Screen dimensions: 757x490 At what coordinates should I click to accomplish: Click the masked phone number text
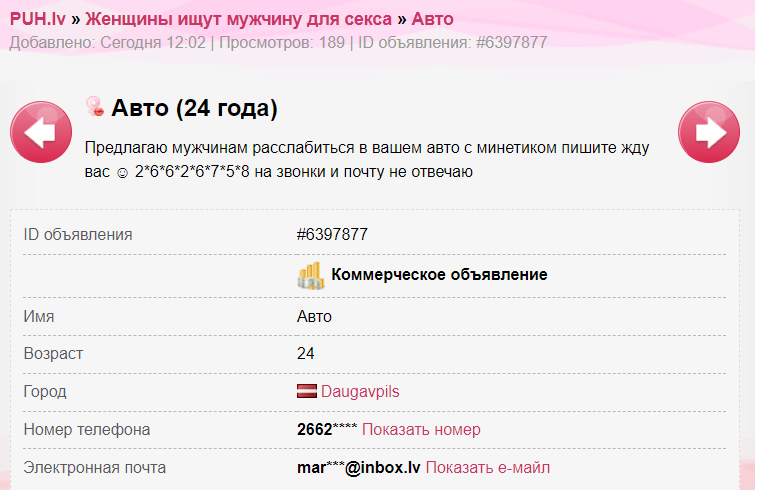point(327,430)
